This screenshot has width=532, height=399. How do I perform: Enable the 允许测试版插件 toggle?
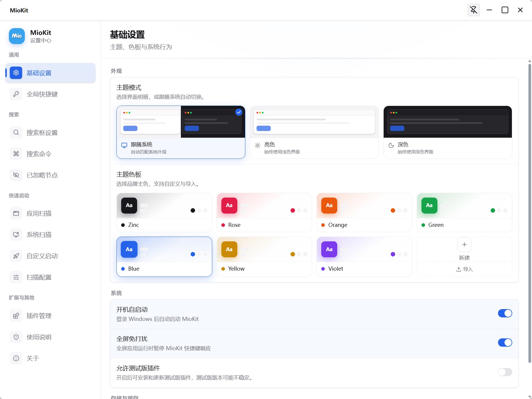[x=505, y=372]
